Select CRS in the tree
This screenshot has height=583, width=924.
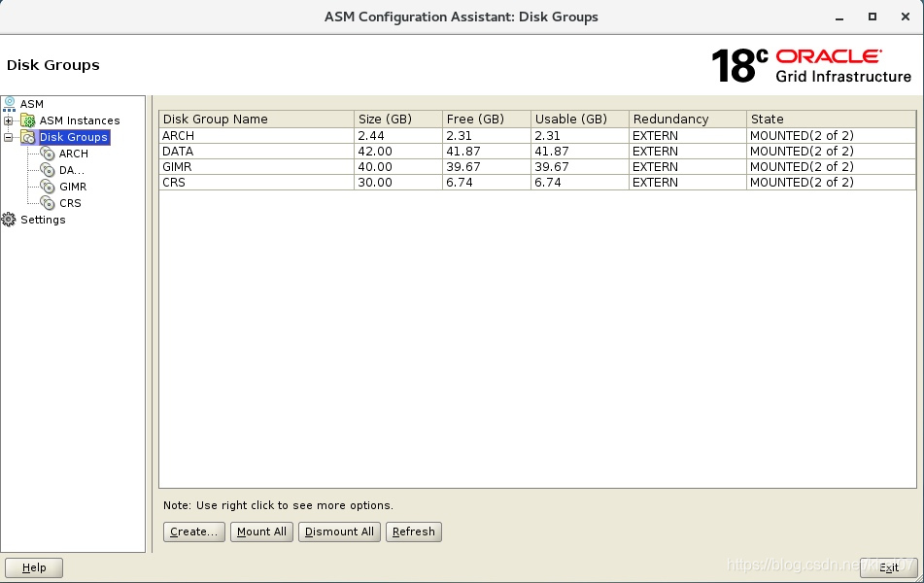click(70, 203)
